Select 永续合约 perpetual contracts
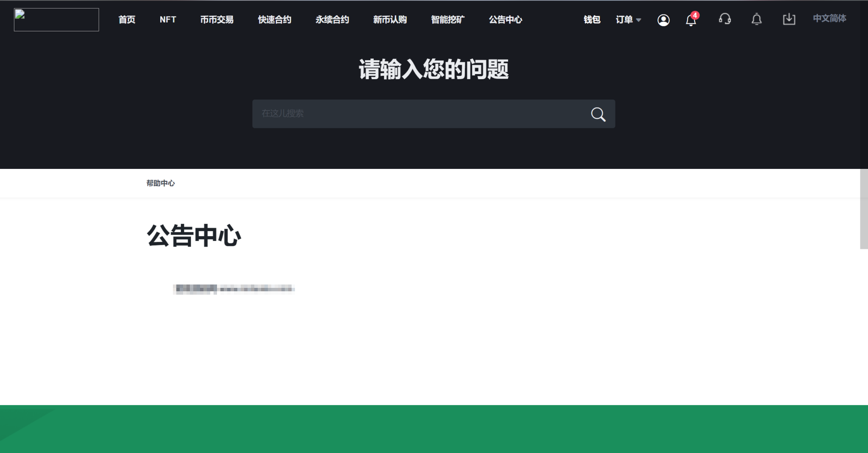This screenshot has height=453, width=868. pos(332,19)
